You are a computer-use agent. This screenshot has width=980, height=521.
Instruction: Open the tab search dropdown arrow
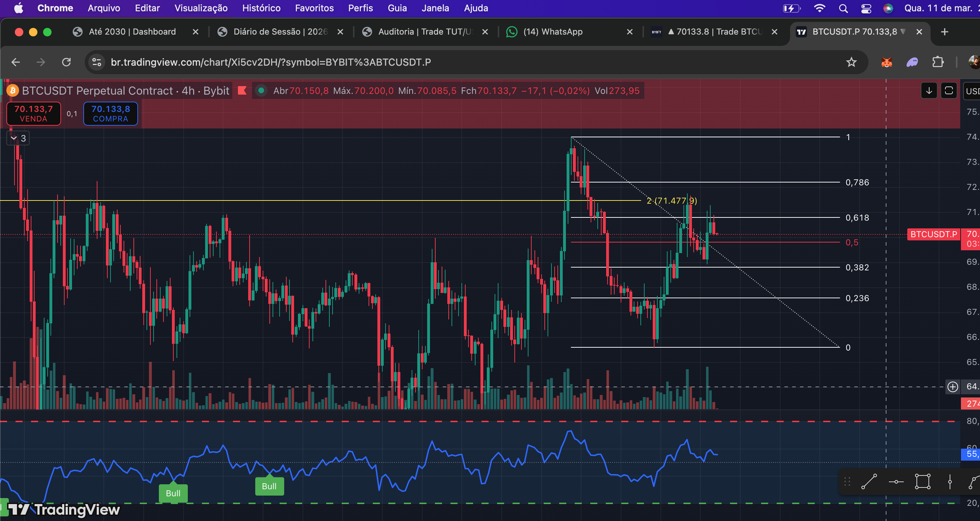(x=903, y=31)
